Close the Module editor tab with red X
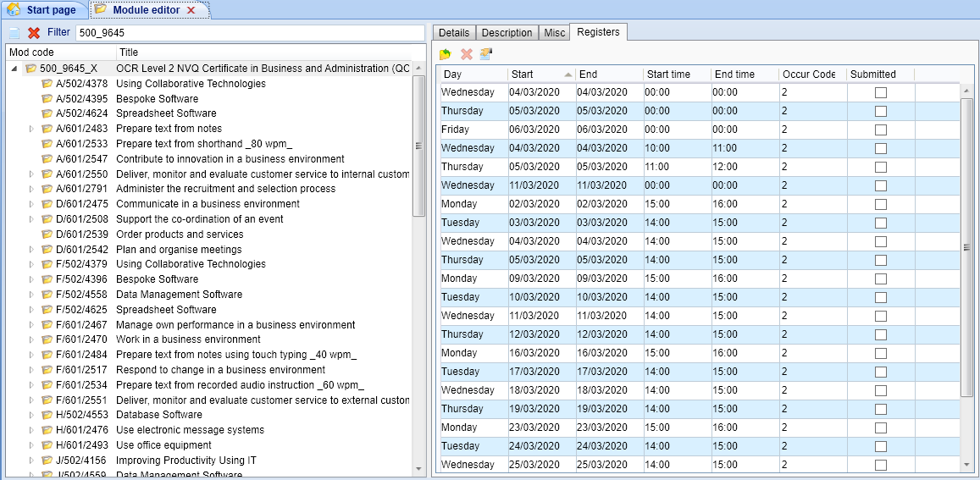The image size is (980, 480). coord(191,10)
